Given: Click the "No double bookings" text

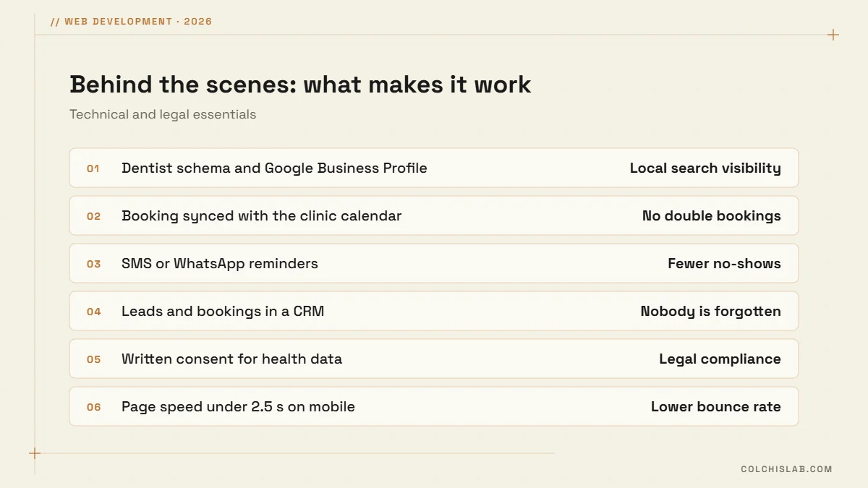Looking at the screenshot, I should (x=712, y=216).
